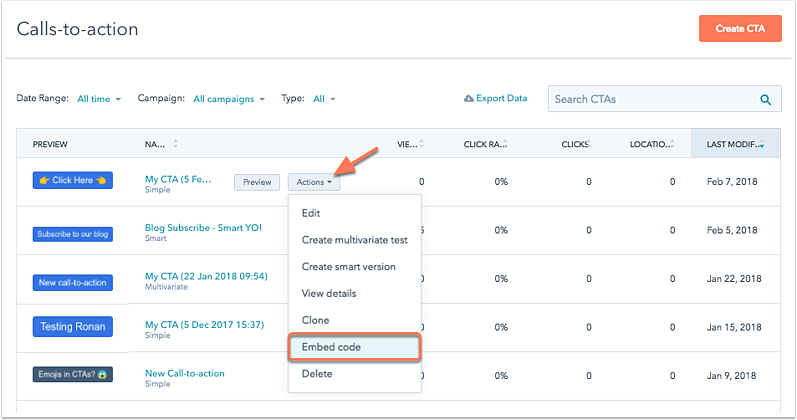Sort by the Views column arrows
The width and height of the screenshot is (797, 420).
(421, 144)
